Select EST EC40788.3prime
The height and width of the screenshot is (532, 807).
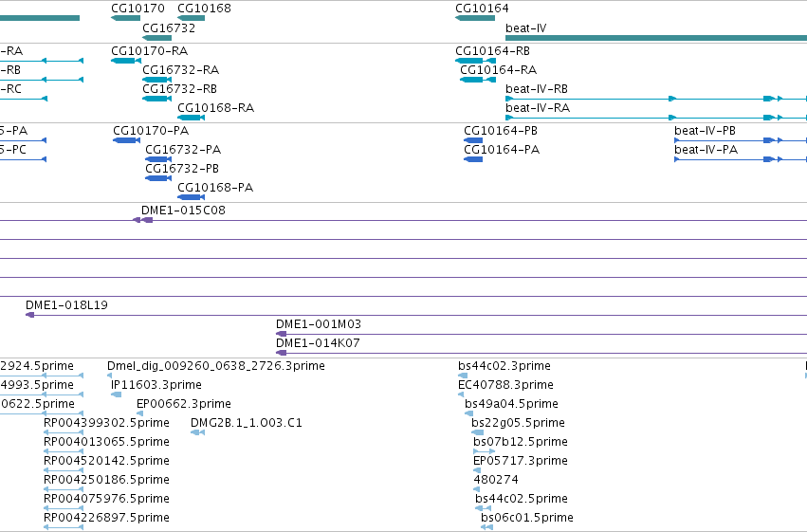[461, 394]
